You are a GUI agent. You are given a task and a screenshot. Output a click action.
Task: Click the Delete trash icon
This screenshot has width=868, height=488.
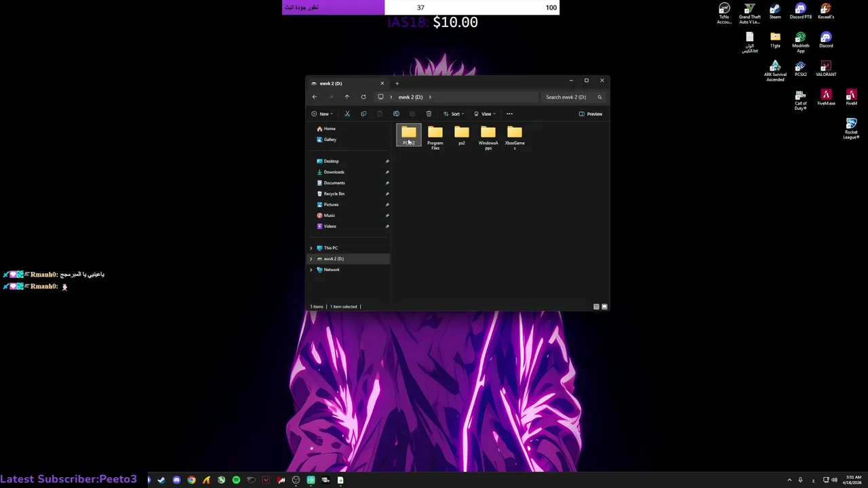point(429,114)
